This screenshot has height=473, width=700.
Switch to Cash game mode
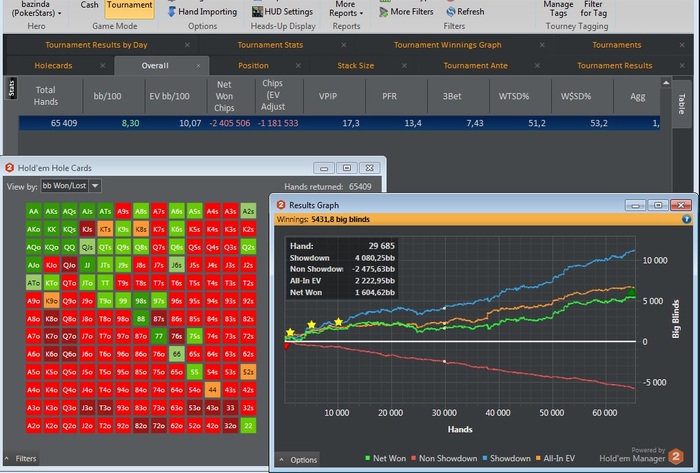(x=89, y=5)
